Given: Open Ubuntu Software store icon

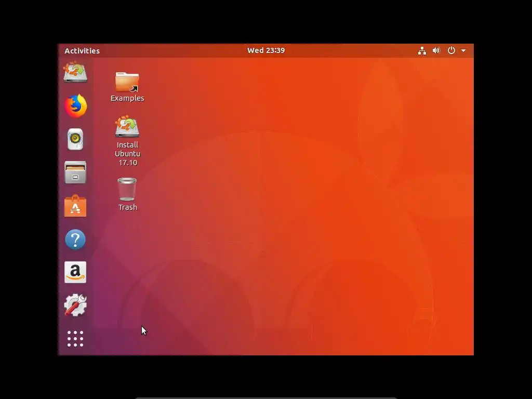Looking at the screenshot, I should (75, 206).
